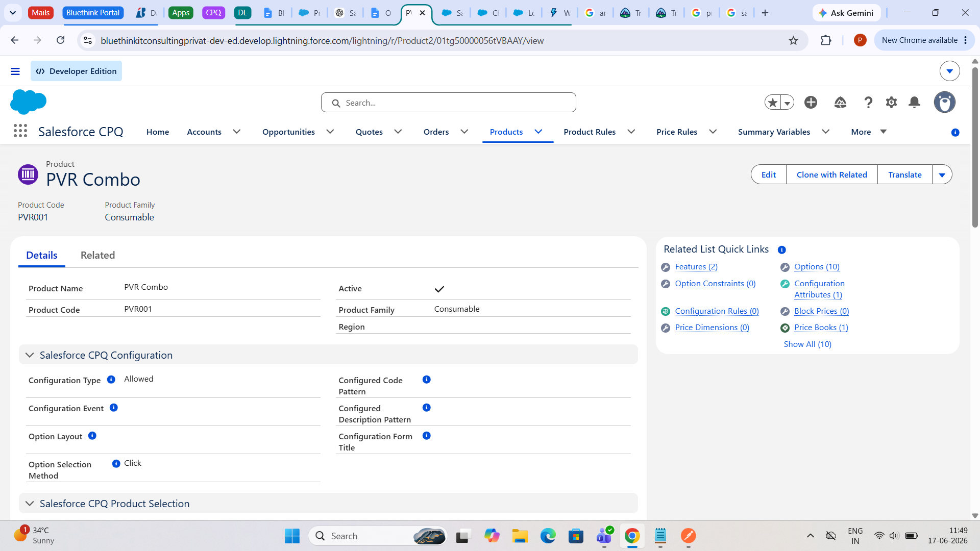Open the Price Rules nav tab
Image resolution: width=980 pixels, height=551 pixels.
tap(677, 132)
